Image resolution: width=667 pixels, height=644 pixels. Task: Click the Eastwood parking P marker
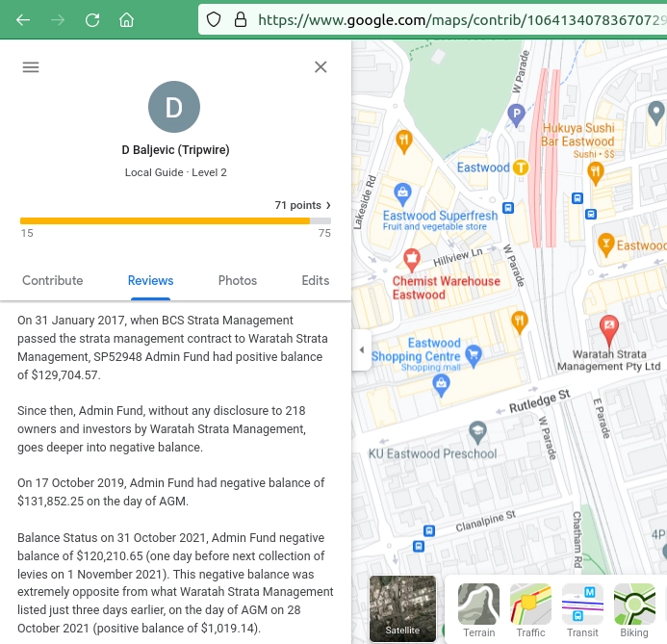tap(517, 115)
